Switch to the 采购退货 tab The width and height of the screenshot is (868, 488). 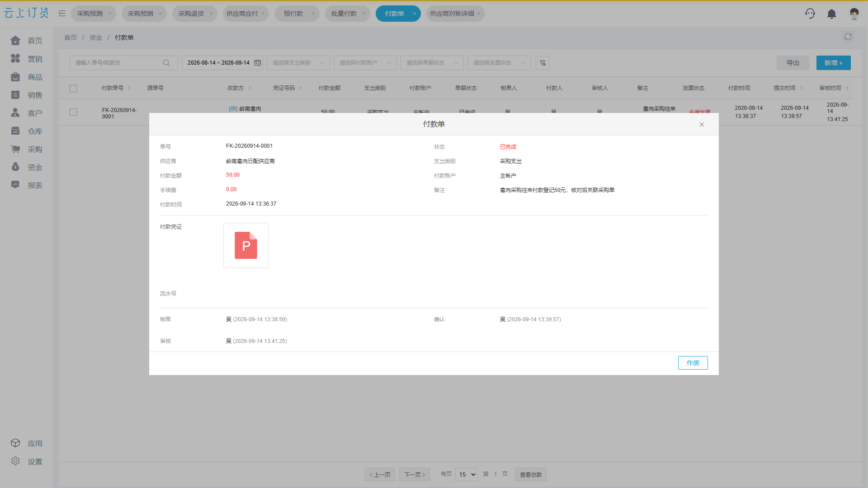[195, 14]
